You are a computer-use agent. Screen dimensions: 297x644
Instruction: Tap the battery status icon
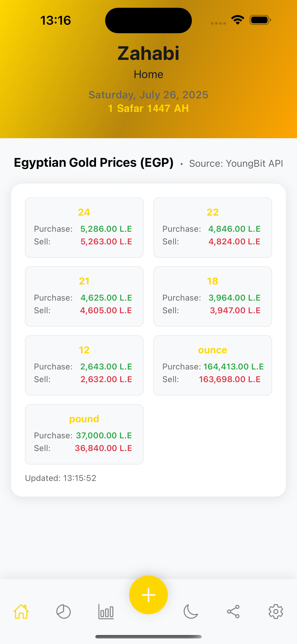pos(260,20)
